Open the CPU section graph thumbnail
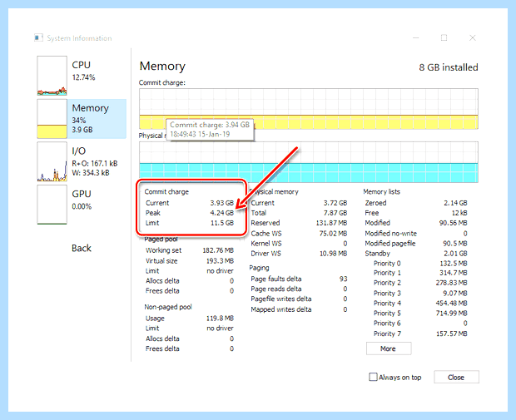 point(52,76)
